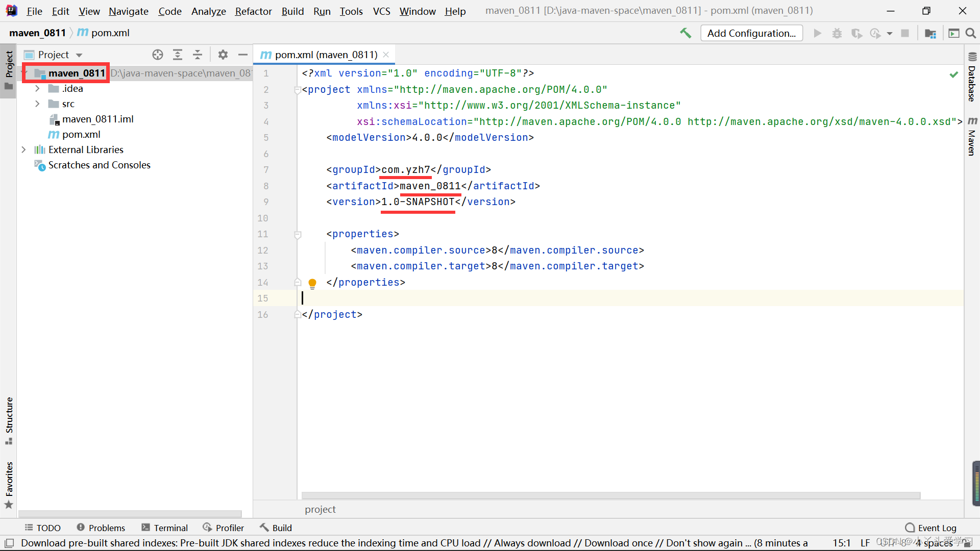Open the Tools menu
The image size is (980, 551).
pos(351,11)
